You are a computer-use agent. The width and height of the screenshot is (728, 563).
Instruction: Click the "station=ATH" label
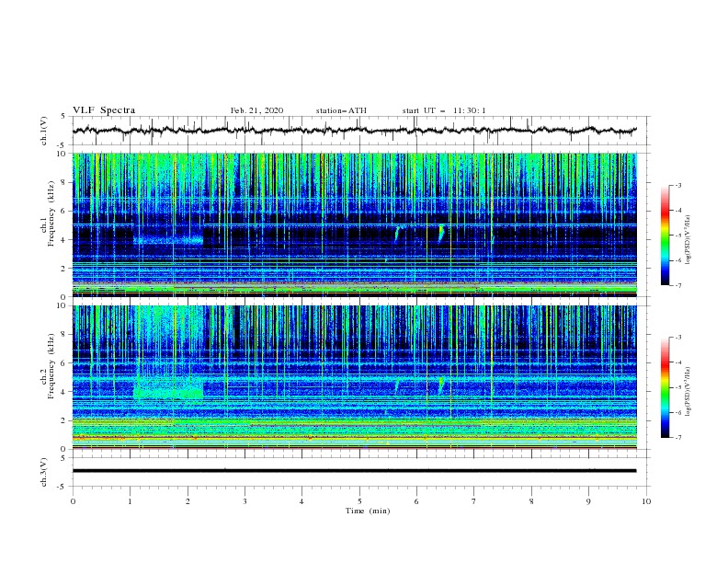pos(341,110)
